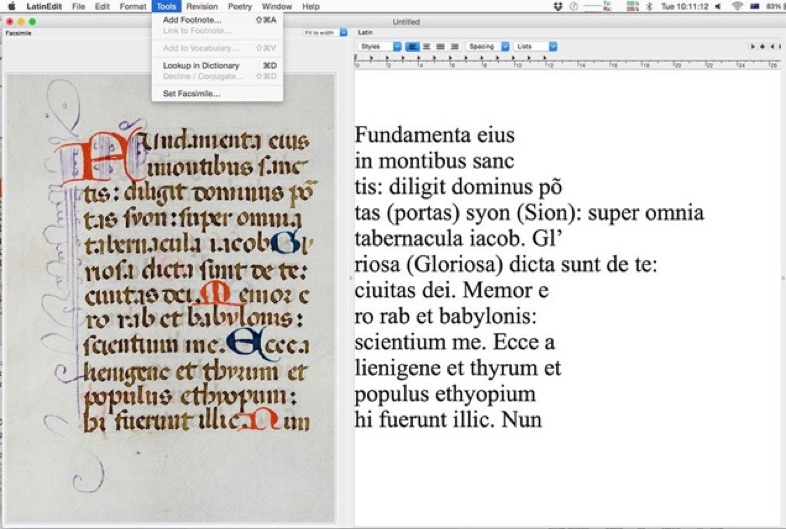Screen dimensions: 786x529
Task: Click the word '(Gloriosa)' in the editor
Action: tap(455, 265)
